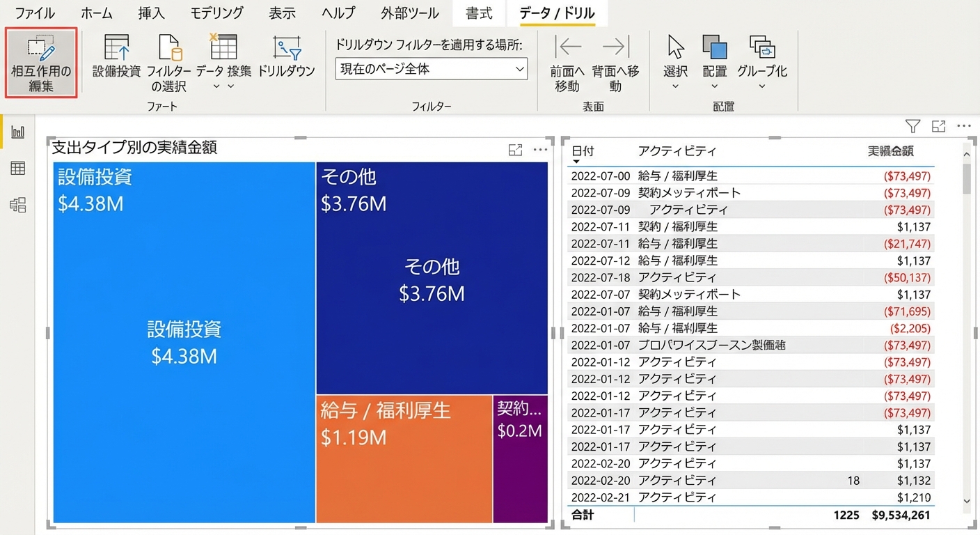The height and width of the screenshot is (535, 980).
Task: Click the ($50,137) amount on 2022-07-18
Action: coord(907,277)
